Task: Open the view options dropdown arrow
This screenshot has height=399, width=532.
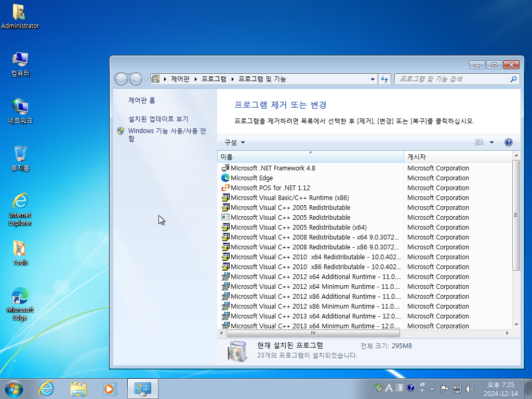Action: [491, 142]
